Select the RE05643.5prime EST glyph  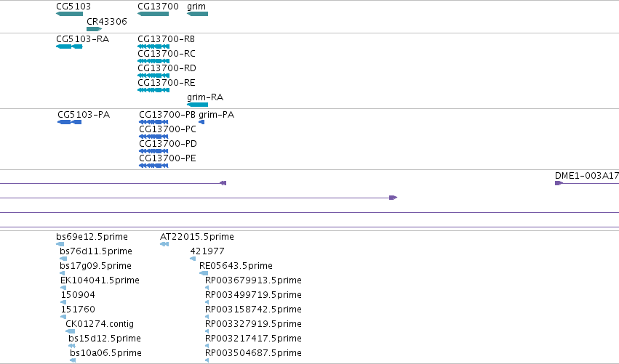click(204, 273)
